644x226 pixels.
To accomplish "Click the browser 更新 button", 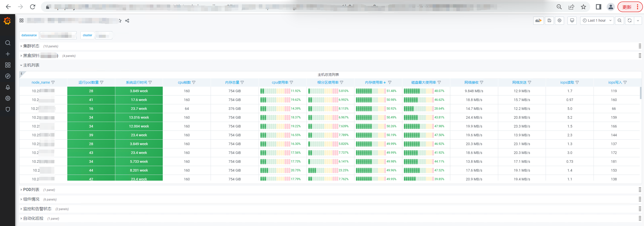I will pyautogui.click(x=630, y=7).
